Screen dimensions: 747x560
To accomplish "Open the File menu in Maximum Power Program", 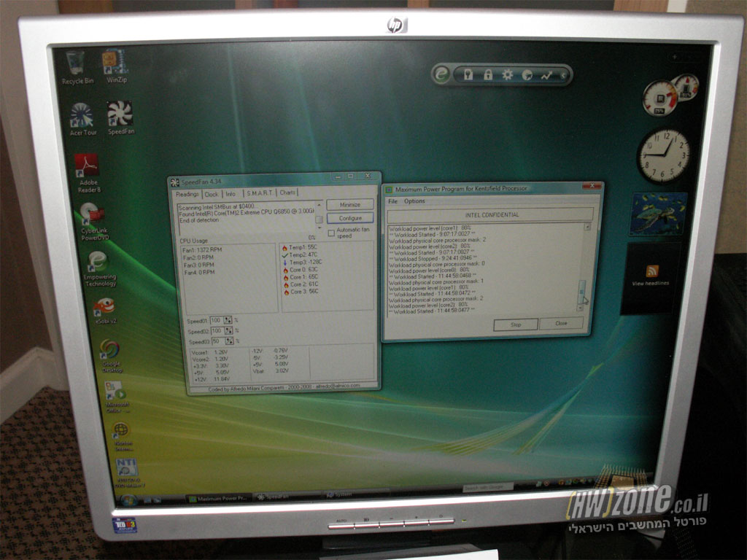I will [392, 201].
